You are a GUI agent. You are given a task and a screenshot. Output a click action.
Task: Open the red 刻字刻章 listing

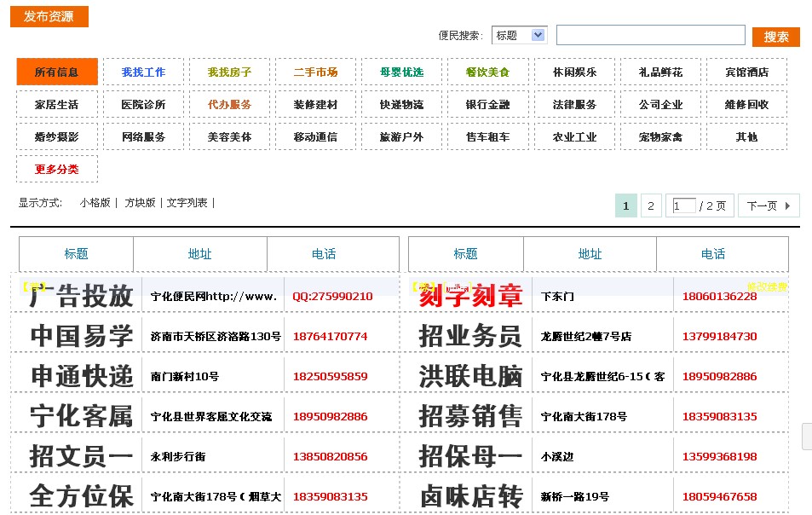[x=470, y=296]
